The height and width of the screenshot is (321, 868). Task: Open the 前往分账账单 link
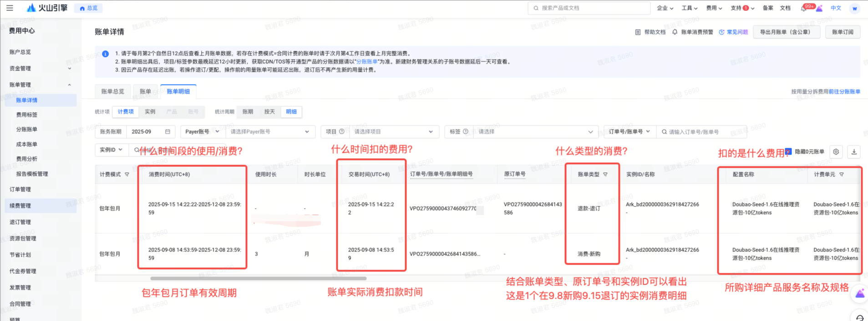coord(844,91)
